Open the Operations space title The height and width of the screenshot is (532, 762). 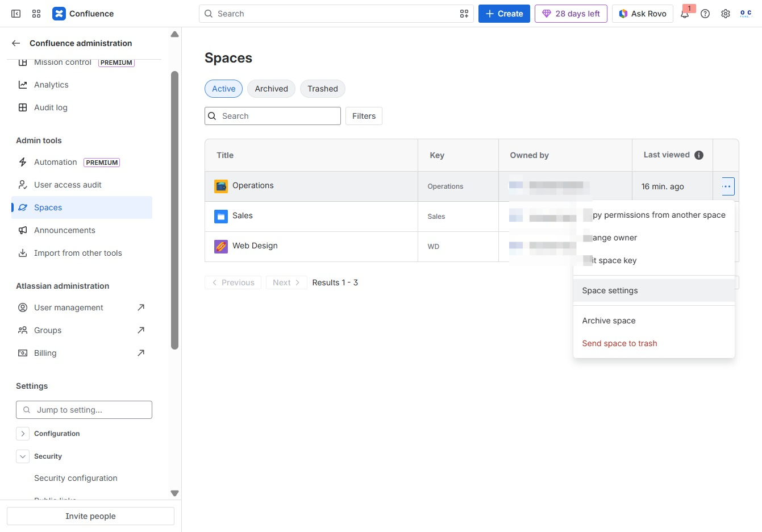click(253, 185)
